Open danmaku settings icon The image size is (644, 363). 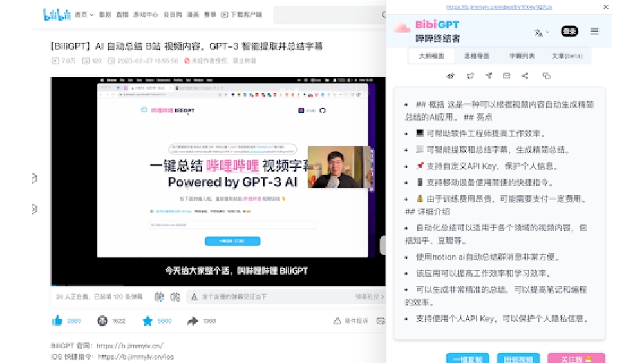(x=175, y=297)
